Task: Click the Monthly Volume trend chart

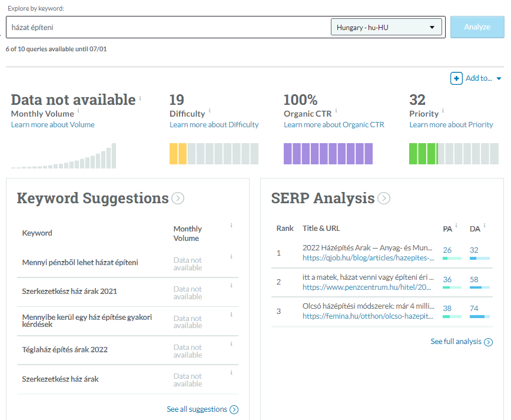Action: 64,156
